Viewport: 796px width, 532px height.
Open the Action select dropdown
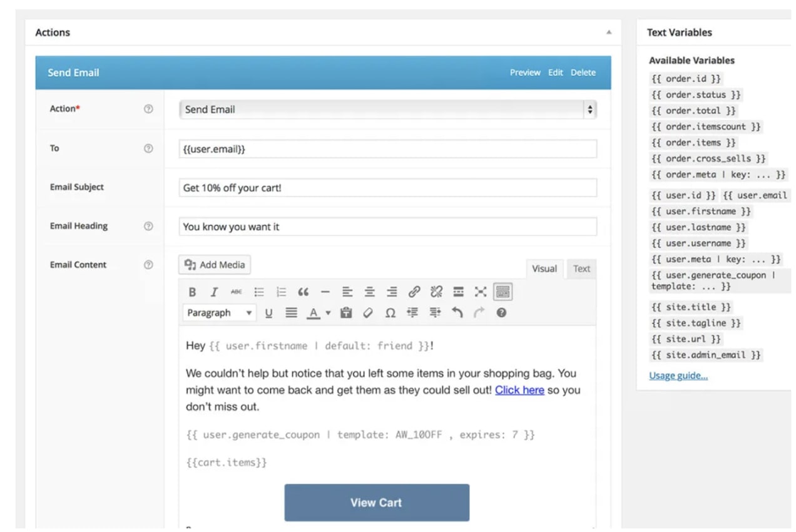[x=387, y=110]
